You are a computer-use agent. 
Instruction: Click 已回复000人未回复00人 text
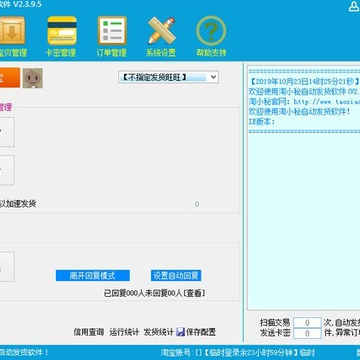[143, 293]
